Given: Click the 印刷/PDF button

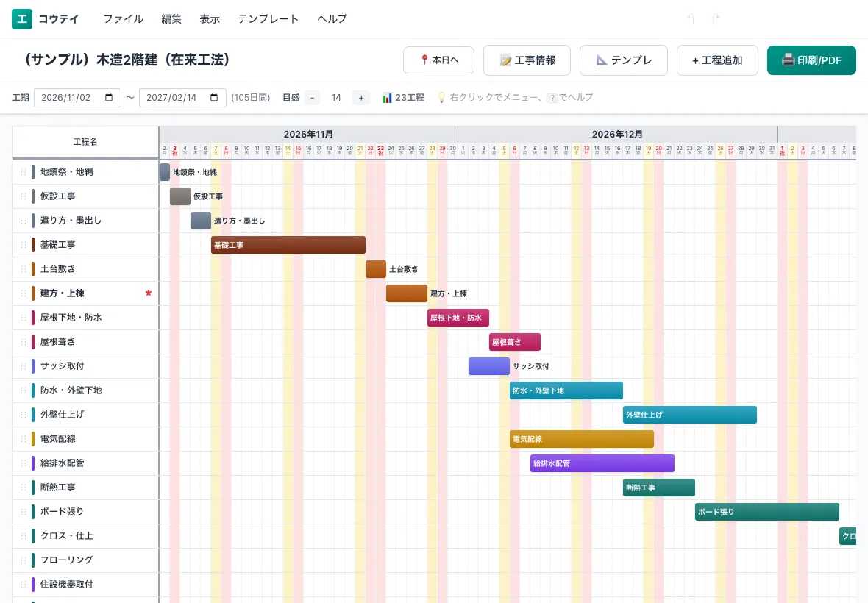Looking at the screenshot, I should (811, 60).
